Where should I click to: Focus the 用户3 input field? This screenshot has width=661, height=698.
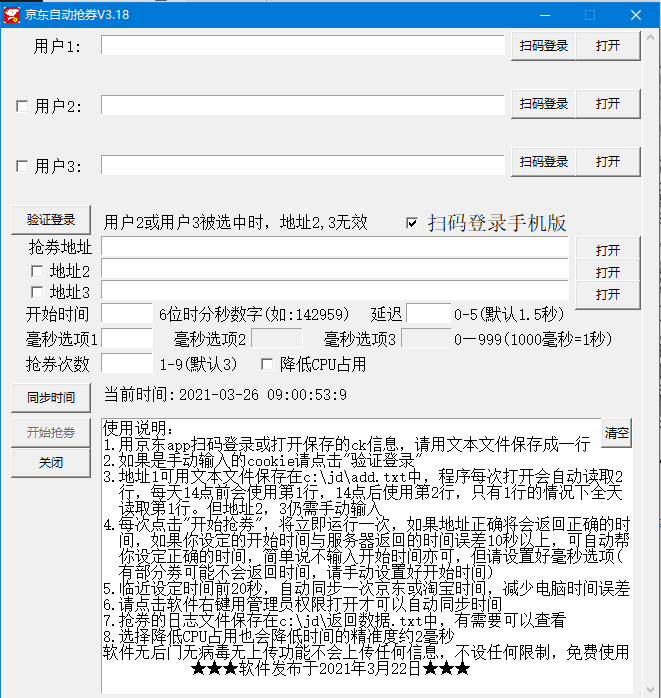click(303, 165)
